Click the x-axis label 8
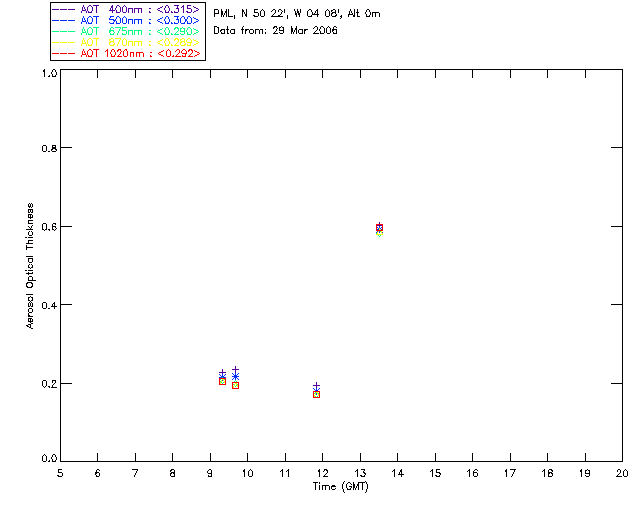640x512 pixels. tap(173, 473)
